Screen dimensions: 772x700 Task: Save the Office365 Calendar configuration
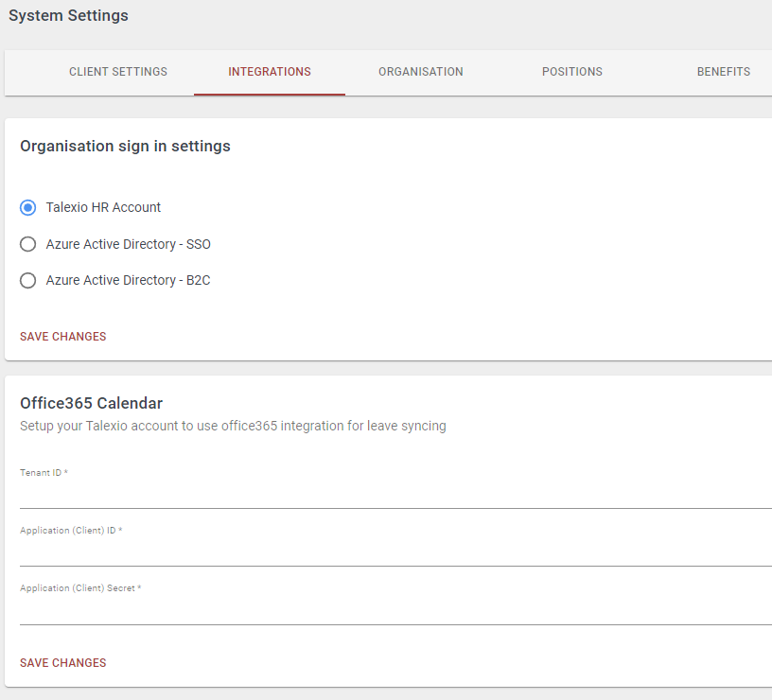(x=62, y=662)
